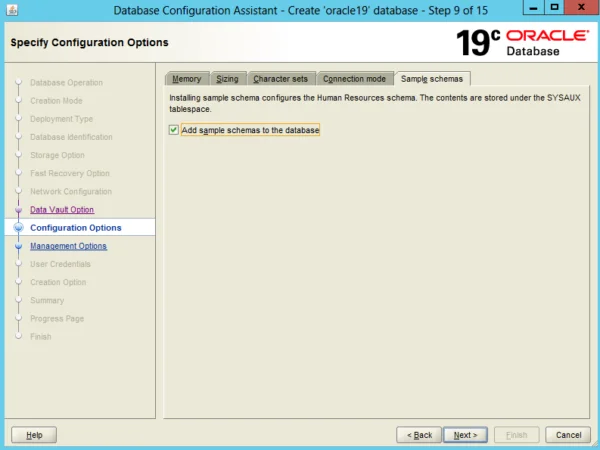The image size is (600, 450).
Task: Click the disabled Finish button
Action: point(517,435)
